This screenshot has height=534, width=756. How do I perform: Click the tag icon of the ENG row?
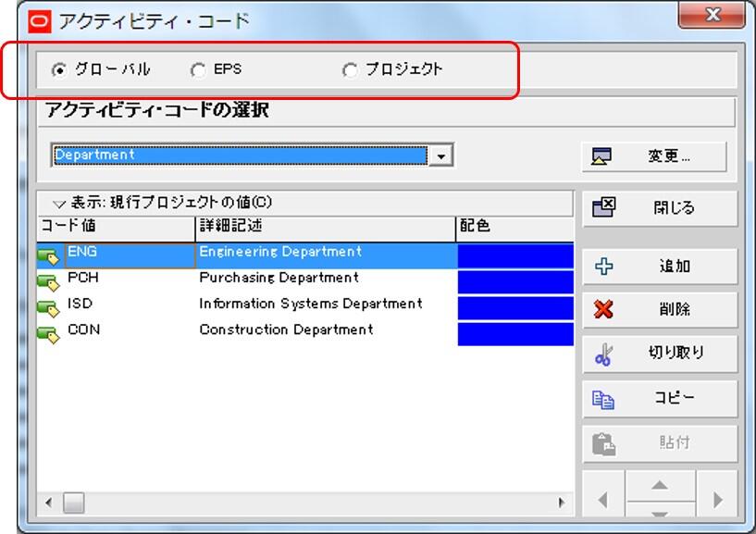49,256
